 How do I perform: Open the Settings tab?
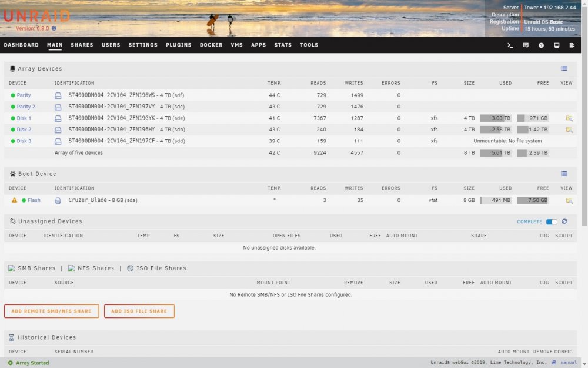coord(143,45)
